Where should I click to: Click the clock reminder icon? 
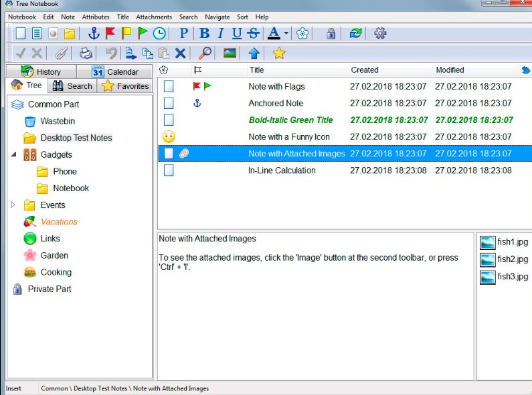pos(159,33)
